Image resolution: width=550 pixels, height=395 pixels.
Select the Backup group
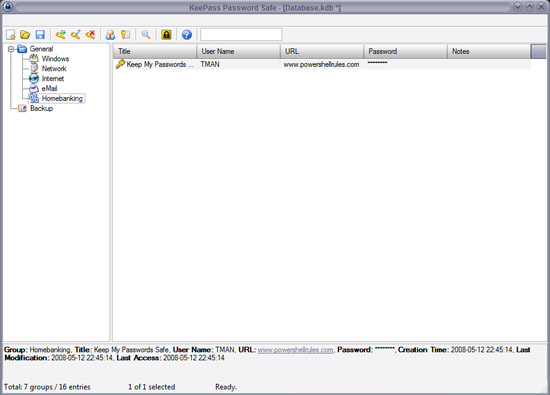(x=41, y=108)
